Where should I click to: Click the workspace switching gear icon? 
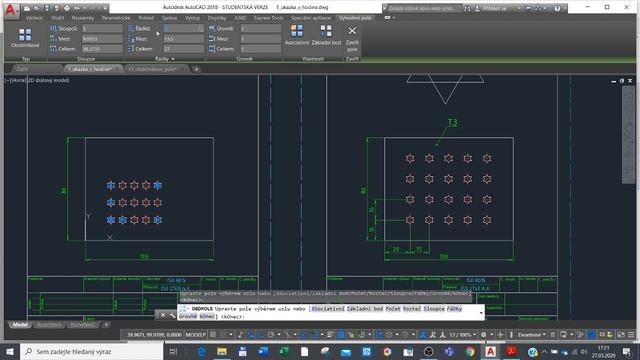pos(484,335)
